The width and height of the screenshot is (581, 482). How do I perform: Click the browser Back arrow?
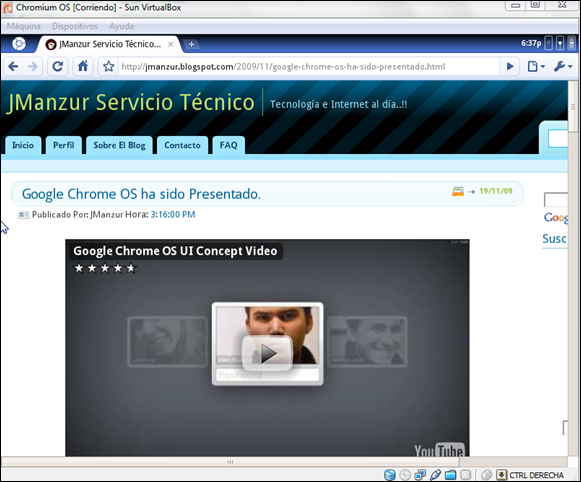click(x=13, y=67)
